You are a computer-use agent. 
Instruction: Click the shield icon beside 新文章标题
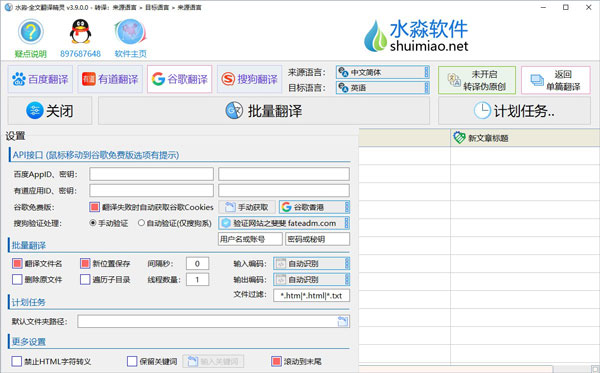point(459,137)
